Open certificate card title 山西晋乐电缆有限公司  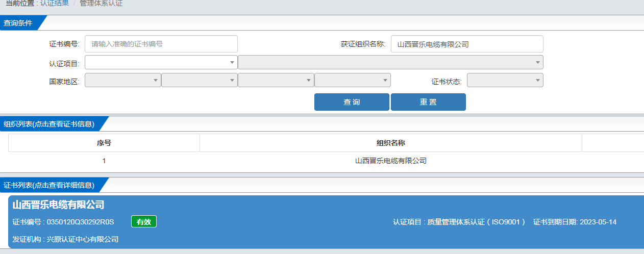pyautogui.click(x=59, y=205)
